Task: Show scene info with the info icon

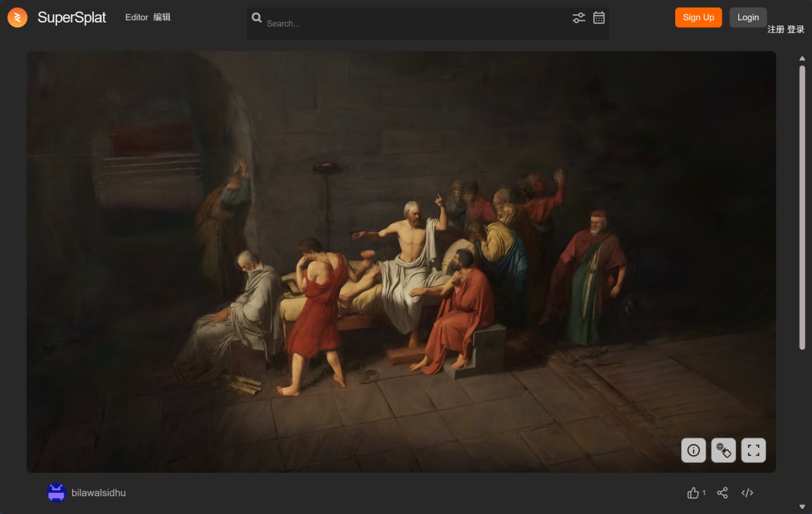Action: (x=693, y=450)
